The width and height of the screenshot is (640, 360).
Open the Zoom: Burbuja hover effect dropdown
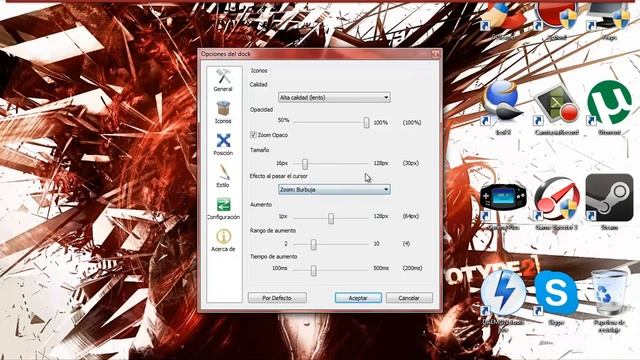click(x=334, y=189)
